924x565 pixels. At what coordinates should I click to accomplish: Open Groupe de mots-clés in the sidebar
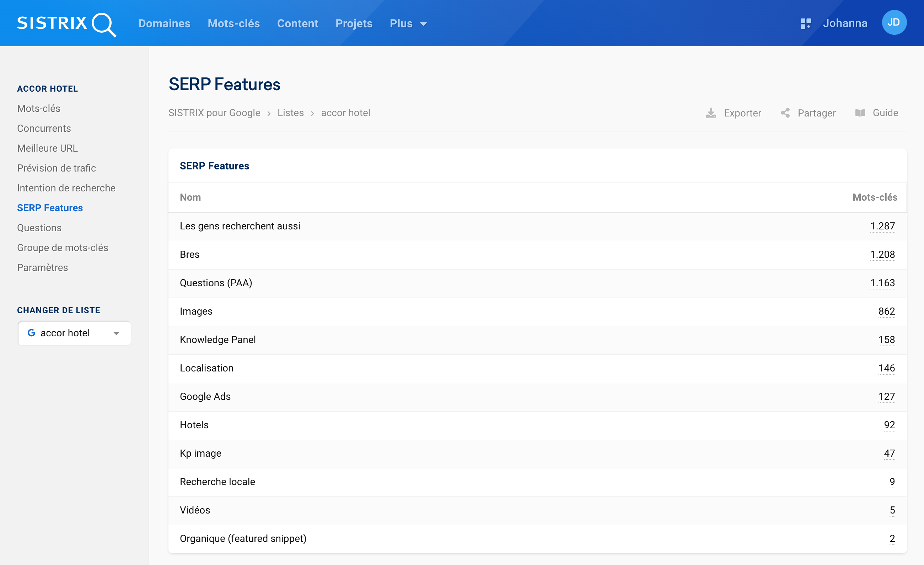click(62, 248)
